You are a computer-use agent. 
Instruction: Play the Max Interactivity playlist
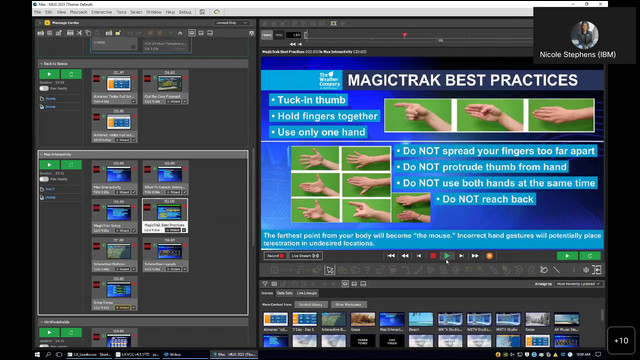[x=49, y=165]
